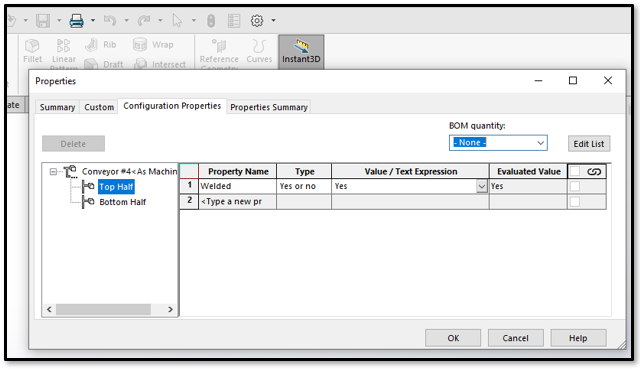Viewport: 640px width, 369px height.
Task: Select Top Half configuration in tree
Action: click(x=116, y=187)
